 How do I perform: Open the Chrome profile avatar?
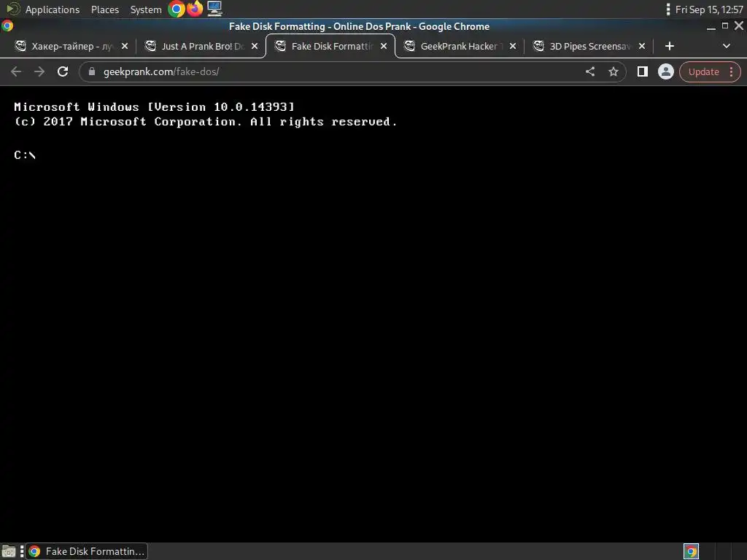point(665,72)
